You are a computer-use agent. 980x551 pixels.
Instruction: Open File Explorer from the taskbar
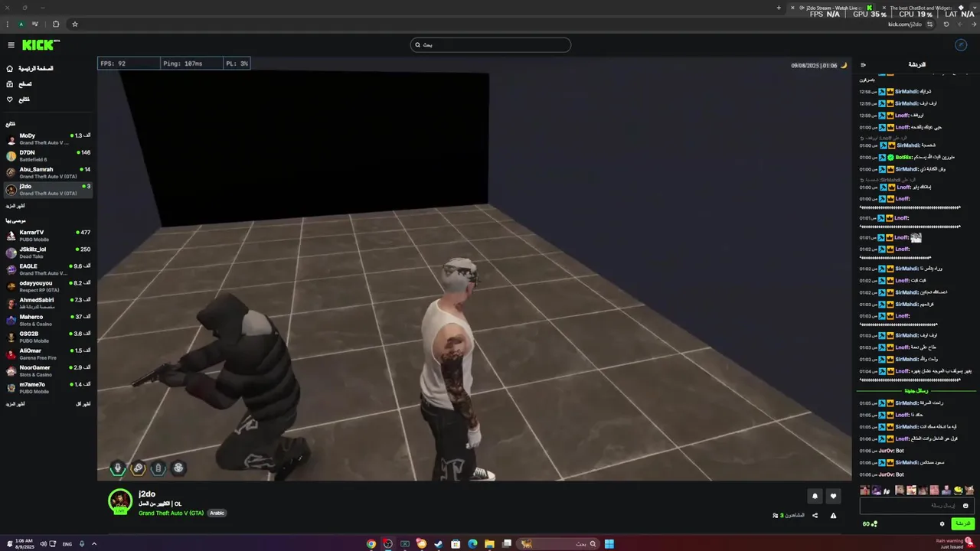pyautogui.click(x=489, y=544)
